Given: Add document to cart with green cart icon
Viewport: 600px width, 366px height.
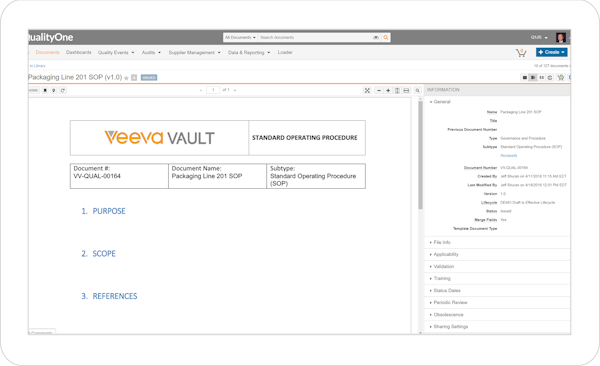Looking at the screenshot, I should pos(561,78).
